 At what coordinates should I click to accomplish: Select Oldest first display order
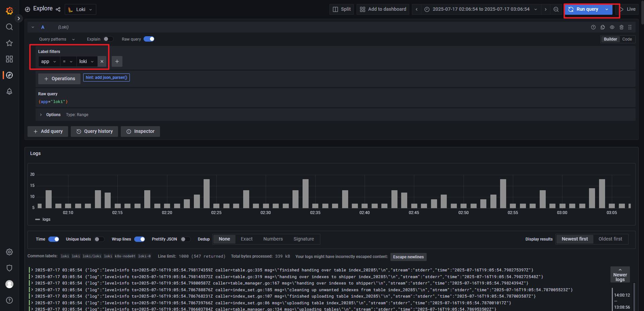click(610, 239)
